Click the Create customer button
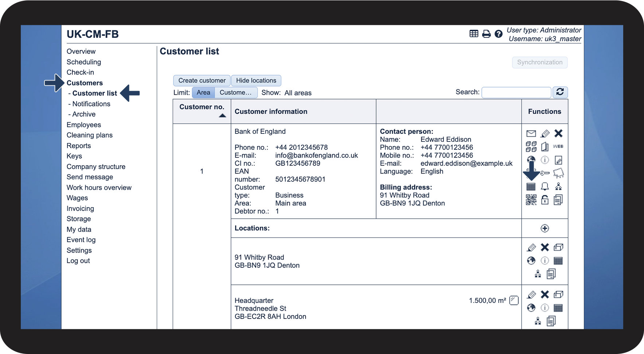The width and height of the screenshot is (644, 354). pos(202,81)
